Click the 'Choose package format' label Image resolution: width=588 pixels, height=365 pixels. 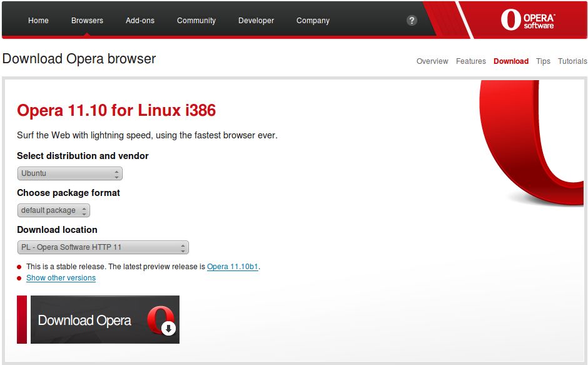(68, 193)
